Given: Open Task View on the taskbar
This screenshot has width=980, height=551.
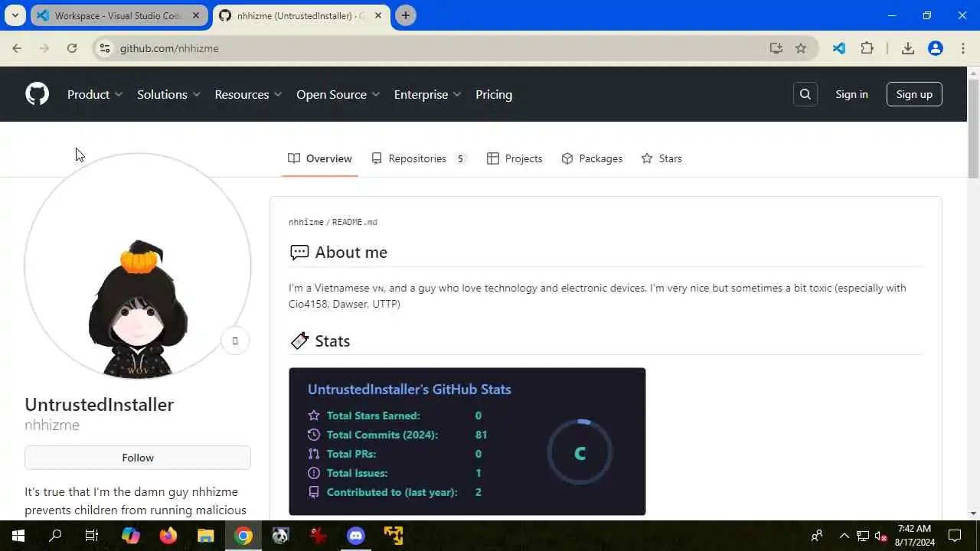Looking at the screenshot, I should click(92, 536).
